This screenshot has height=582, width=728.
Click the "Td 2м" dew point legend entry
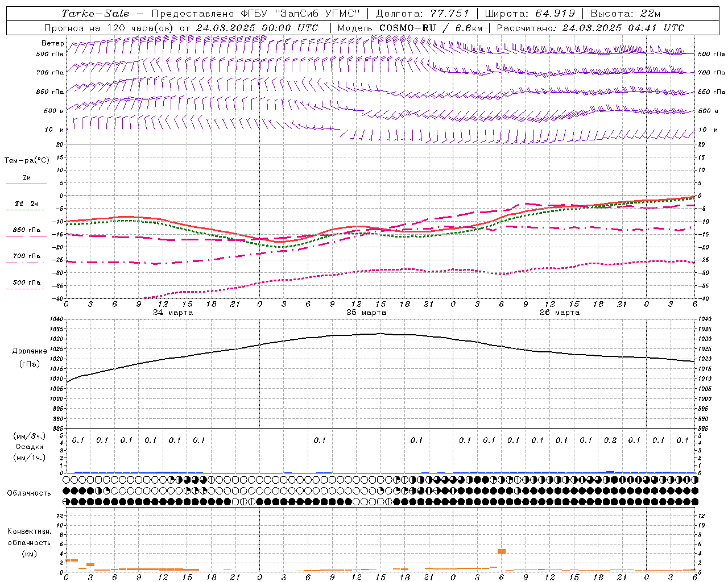pos(27,203)
